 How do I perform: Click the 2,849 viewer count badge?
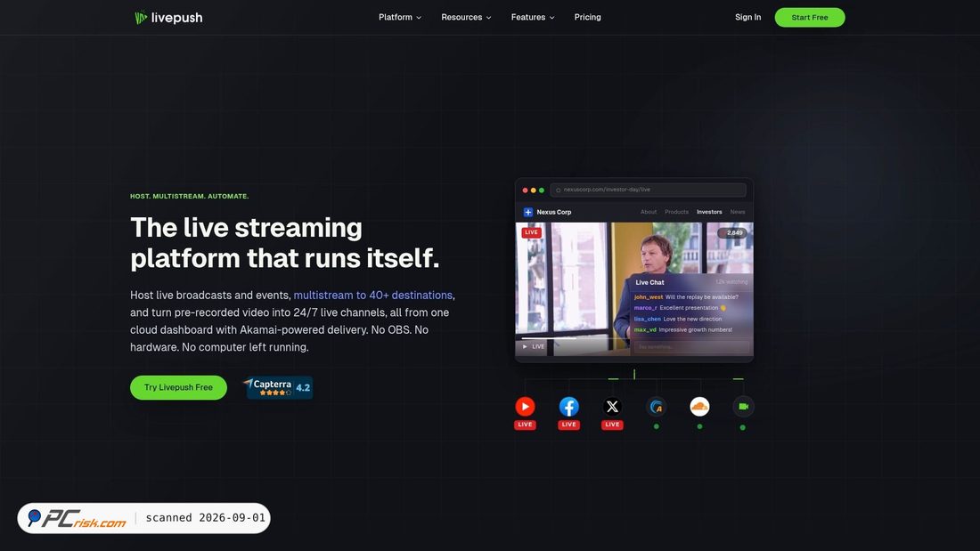click(731, 233)
